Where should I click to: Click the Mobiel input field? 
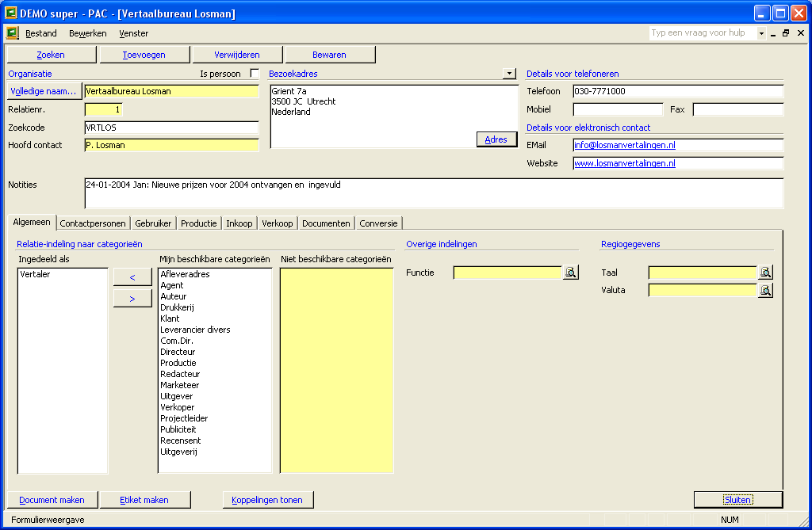(x=618, y=109)
